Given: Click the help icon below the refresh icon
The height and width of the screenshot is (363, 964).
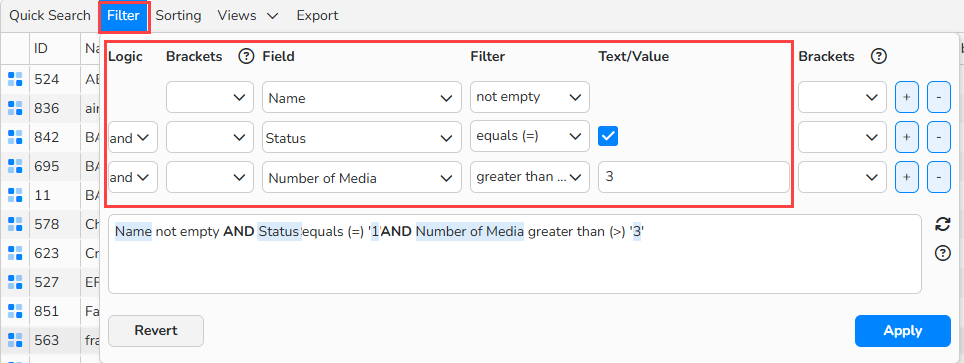Looking at the screenshot, I should pyautogui.click(x=942, y=253).
